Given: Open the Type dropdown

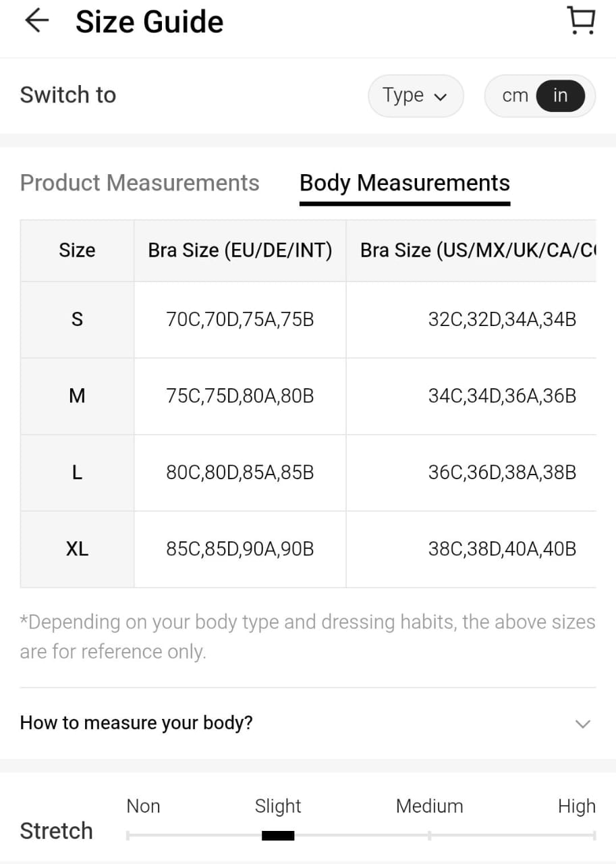Looking at the screenshot, I should [x=415, y=96].
